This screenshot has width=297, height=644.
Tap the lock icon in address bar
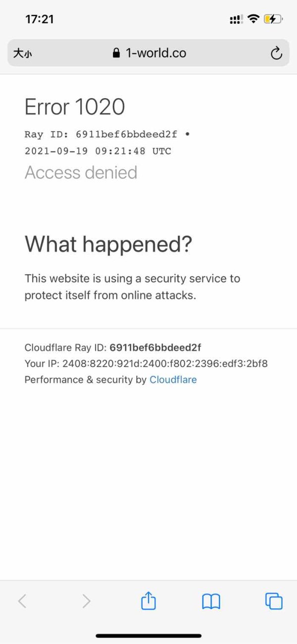(x=116, y=53)
